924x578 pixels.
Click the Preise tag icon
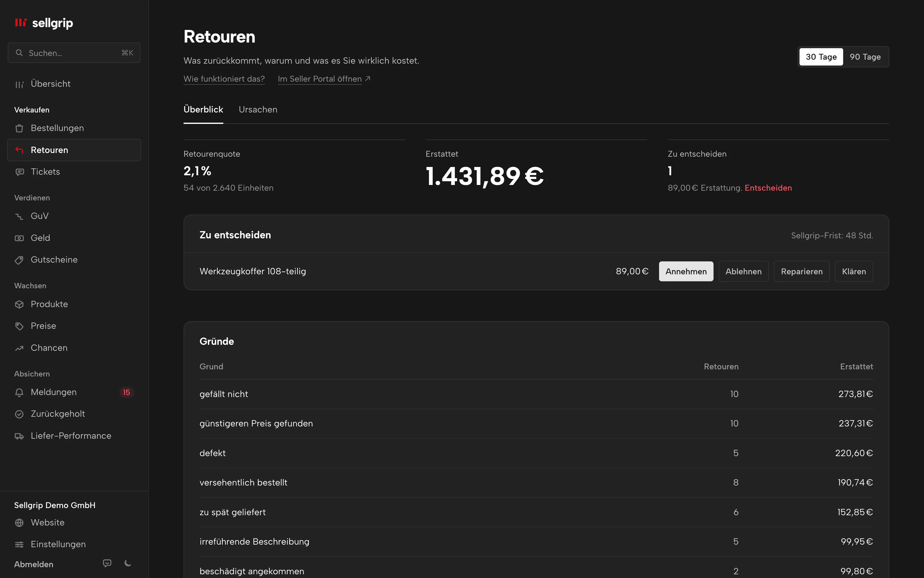coord(19,326)
